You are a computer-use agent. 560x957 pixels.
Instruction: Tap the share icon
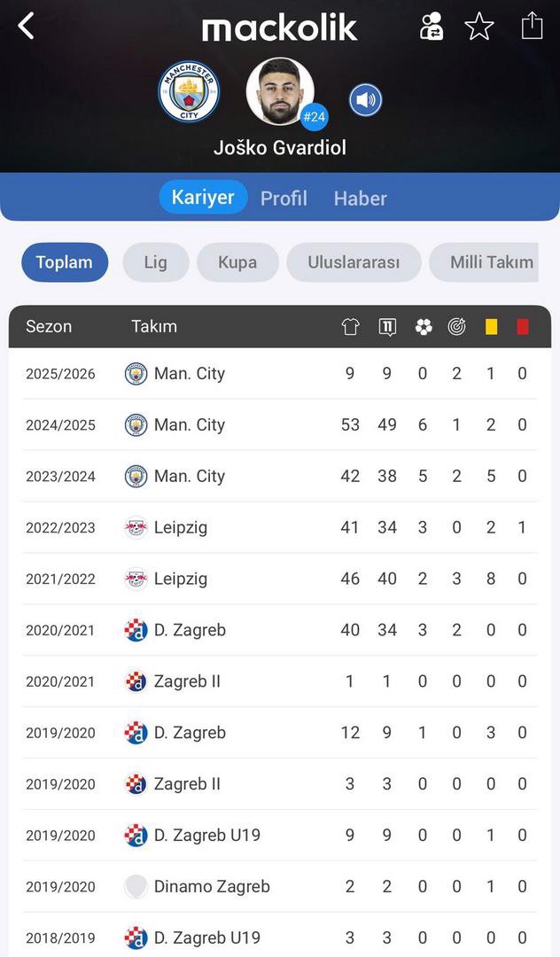tap(532, 26)
